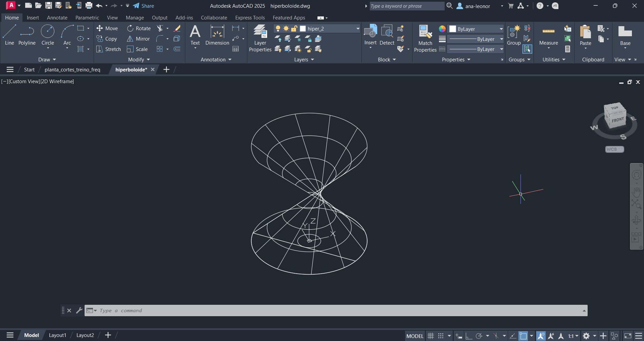Switch to the Annotate ribbon tab
This screenshot has height=341, width=644.
[57, 18]
